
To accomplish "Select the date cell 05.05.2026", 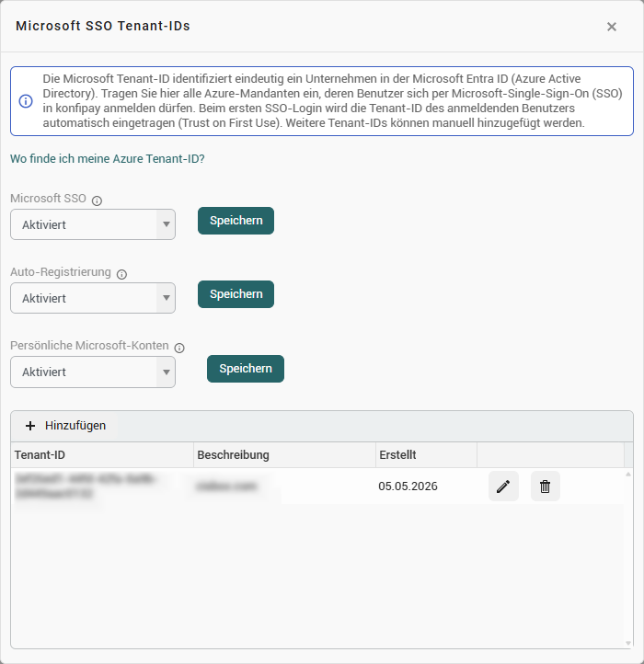I will pos(408,487).
